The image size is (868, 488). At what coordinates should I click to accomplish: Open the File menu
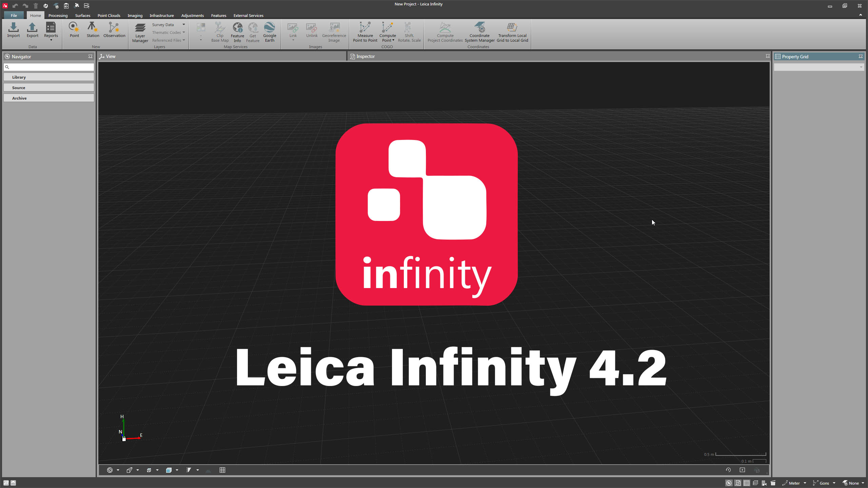[14, 16]
